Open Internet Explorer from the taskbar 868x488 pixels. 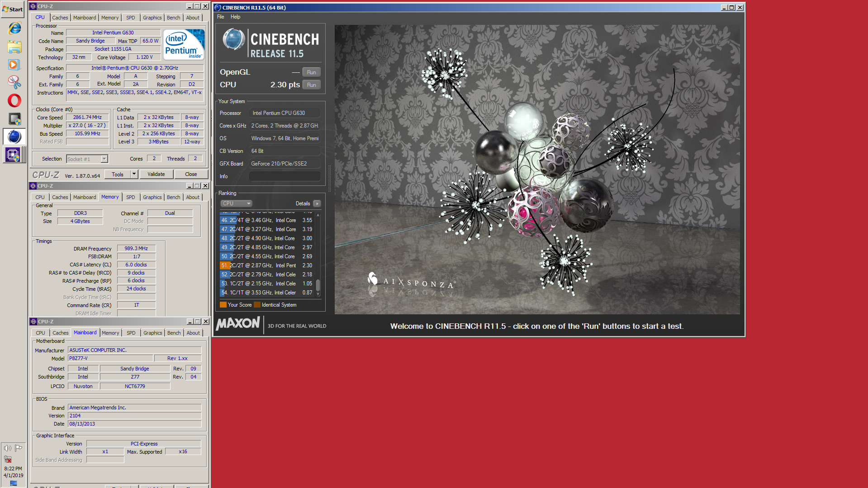click(14, 28)
